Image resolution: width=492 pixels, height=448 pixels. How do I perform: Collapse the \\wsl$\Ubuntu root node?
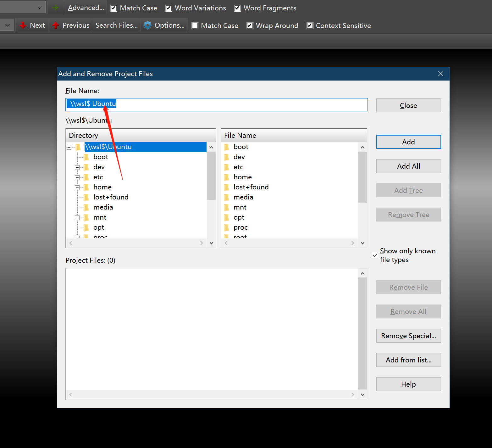(x=69, y=147)
